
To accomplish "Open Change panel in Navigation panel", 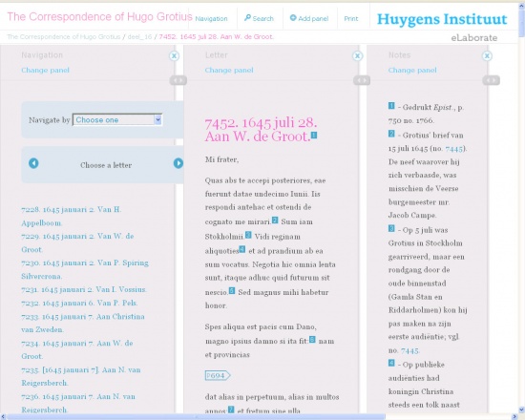I will point(45,70).
